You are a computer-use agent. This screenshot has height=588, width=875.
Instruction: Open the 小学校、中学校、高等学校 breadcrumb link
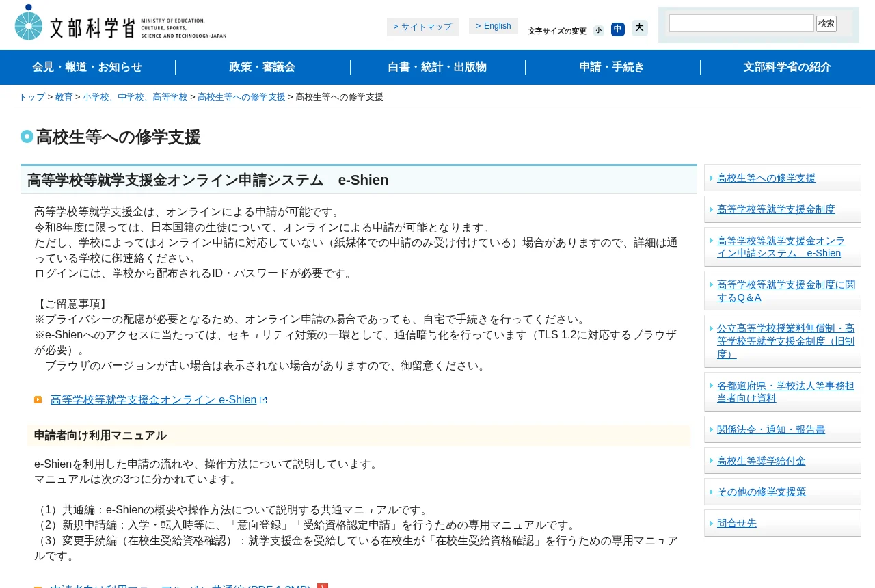(135, 97)
